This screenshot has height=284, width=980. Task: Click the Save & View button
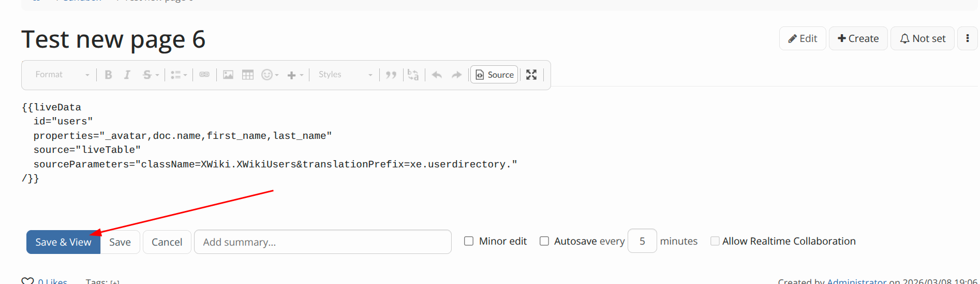(x=63, y=242)
